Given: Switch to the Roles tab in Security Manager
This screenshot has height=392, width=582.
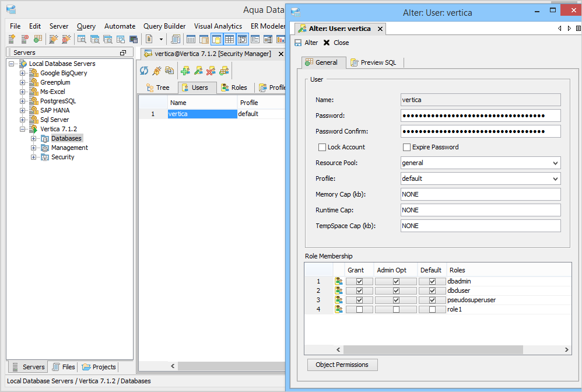Looking at the screenshot, I should point(234,87).
